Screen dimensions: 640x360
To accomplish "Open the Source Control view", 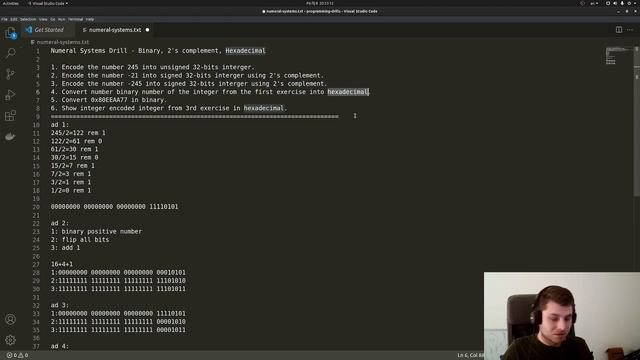I will 11,74.
